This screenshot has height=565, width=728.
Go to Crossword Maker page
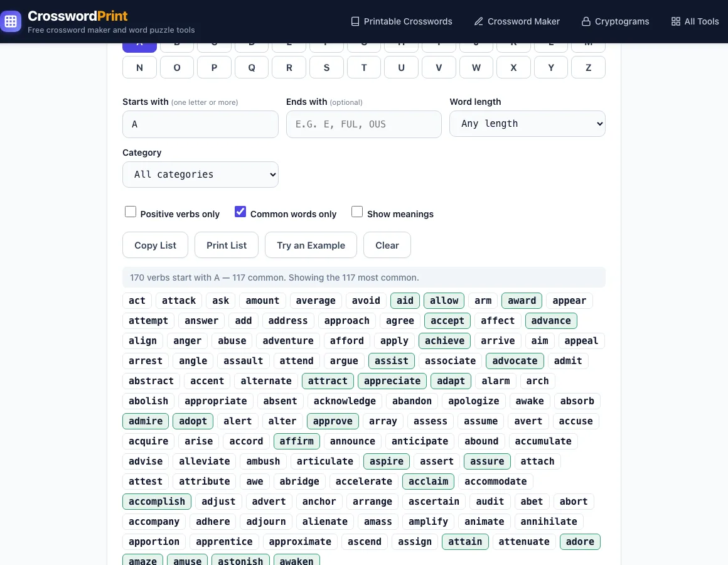(x=517, y=21)
